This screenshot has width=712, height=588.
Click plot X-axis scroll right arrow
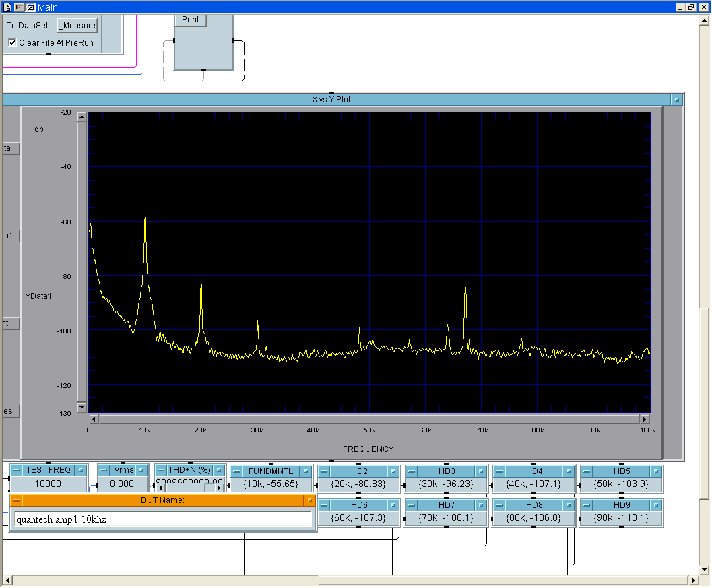[645, 419]
